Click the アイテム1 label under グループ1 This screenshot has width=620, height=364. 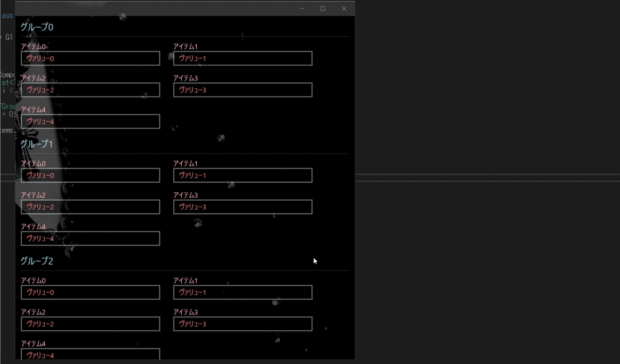(x=185, y=163)
